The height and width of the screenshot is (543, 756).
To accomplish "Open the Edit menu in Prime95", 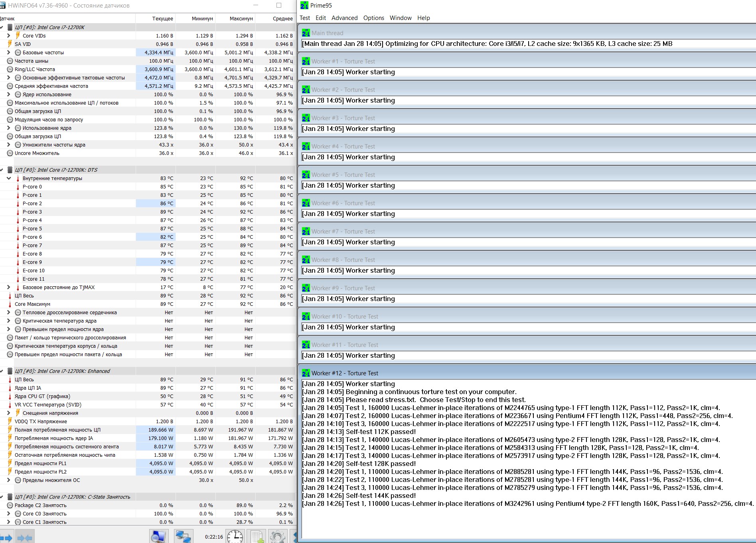I will click(321, 18).
